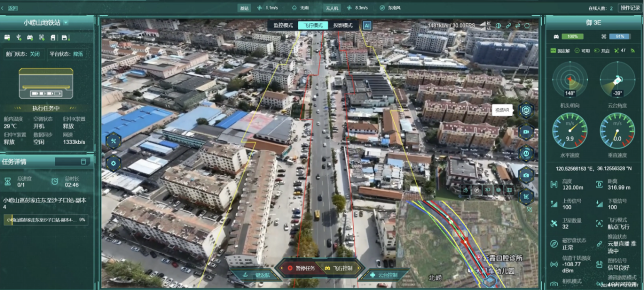Screen dimensions: 644x290
Task: Click the wind direction icon beside 东南风
Action: coord(382,8)
